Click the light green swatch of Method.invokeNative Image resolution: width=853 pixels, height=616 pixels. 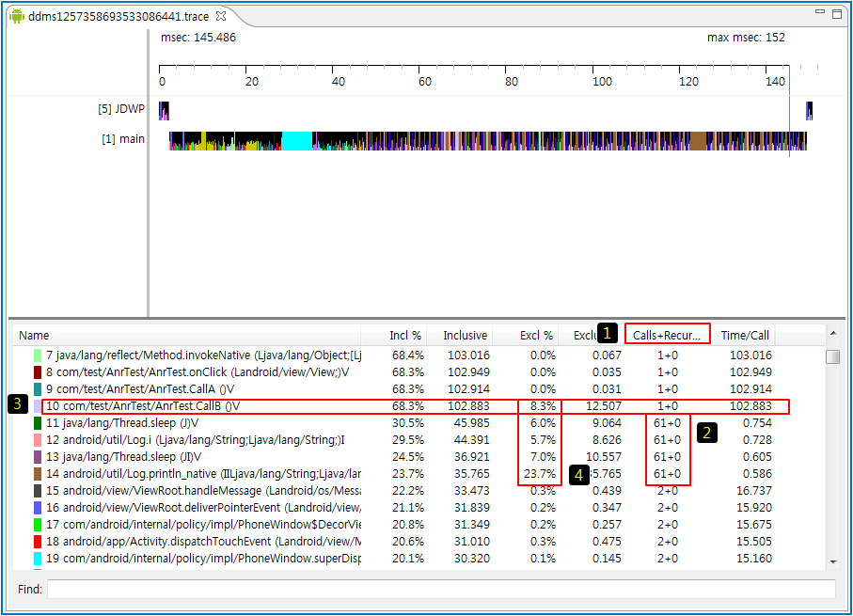pyautogui.click(x=38, y=355)
